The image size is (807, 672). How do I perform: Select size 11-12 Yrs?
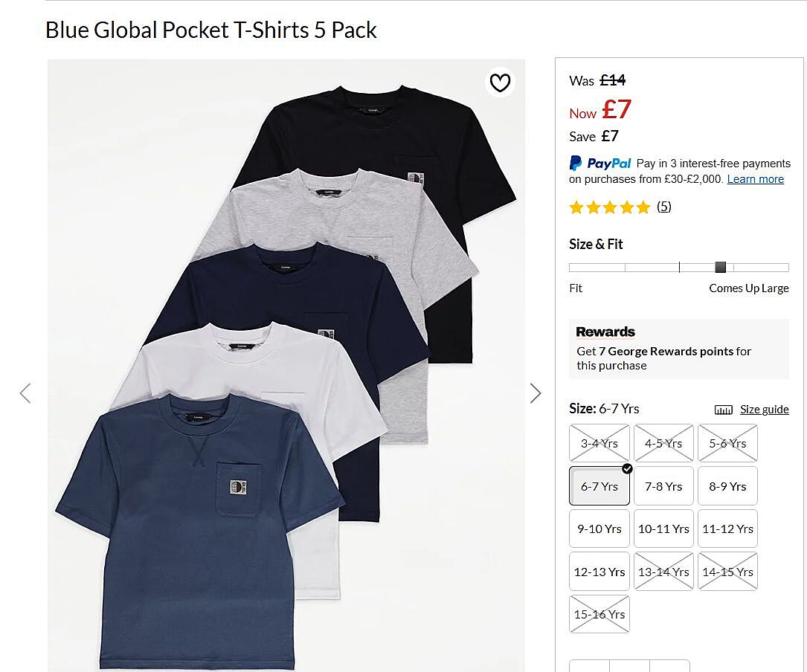tap(727, 529)
